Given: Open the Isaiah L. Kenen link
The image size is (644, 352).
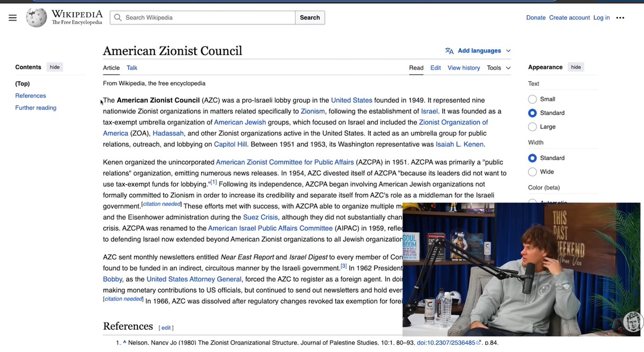Looking at the screenshot, I should tap(459, 145).
